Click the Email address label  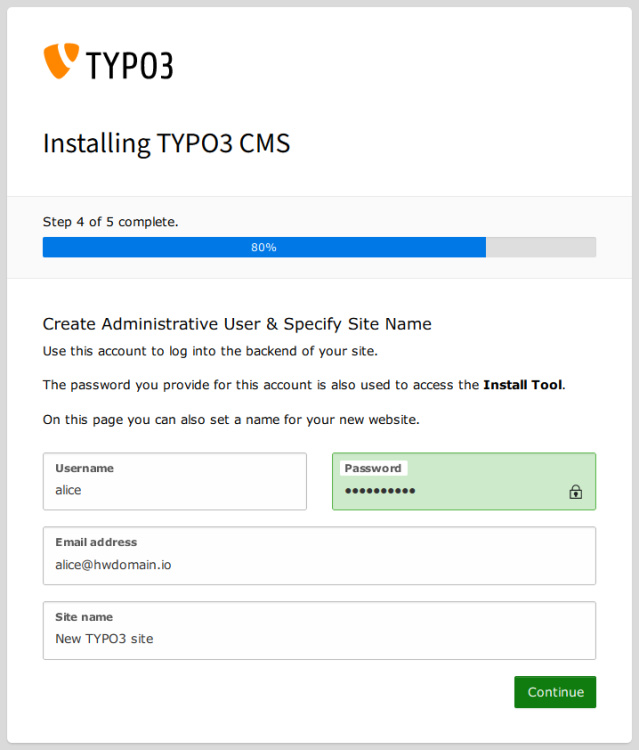click(96, 542)
